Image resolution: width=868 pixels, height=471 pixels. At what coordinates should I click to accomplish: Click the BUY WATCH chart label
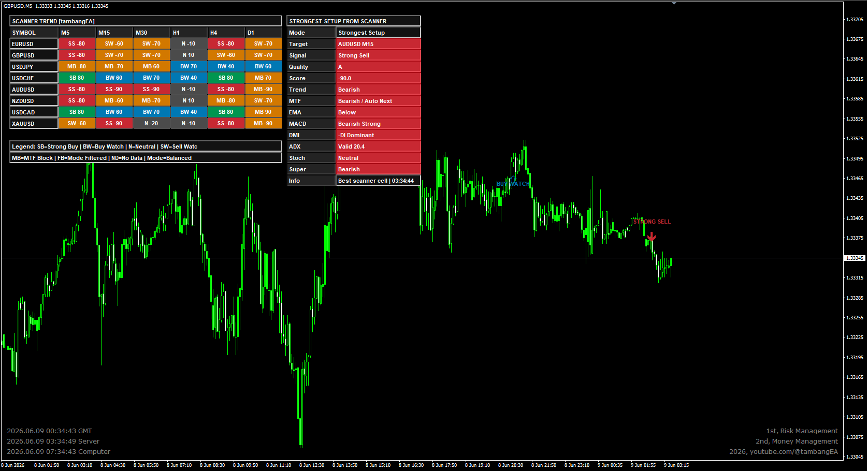click(513, 184)
